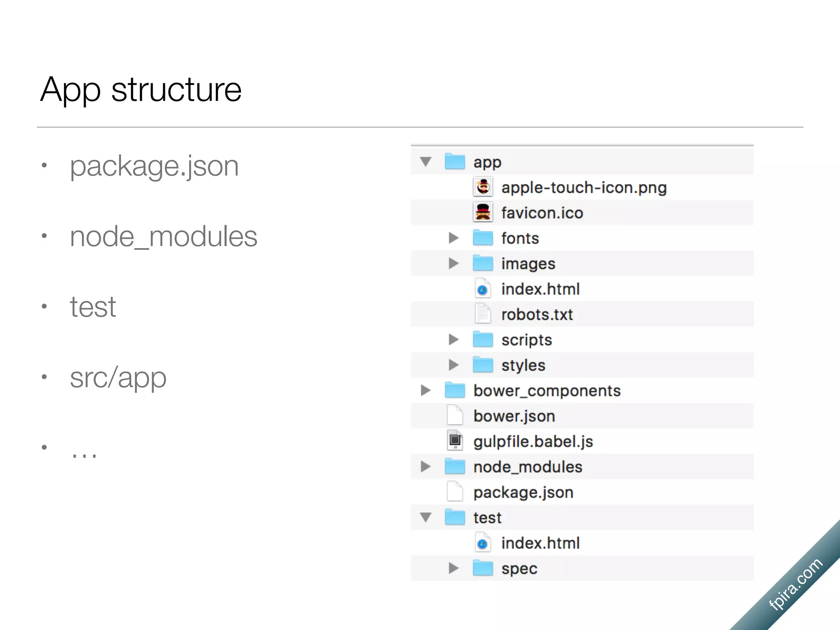The height and width of the screenshot is (630, 840).
Task: Expand the images folder triangle
Action: (453, 263)
